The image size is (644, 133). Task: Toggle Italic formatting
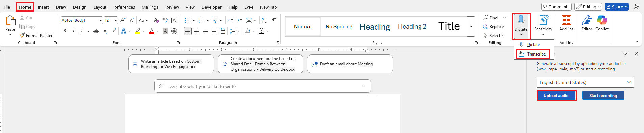(74, 31)
